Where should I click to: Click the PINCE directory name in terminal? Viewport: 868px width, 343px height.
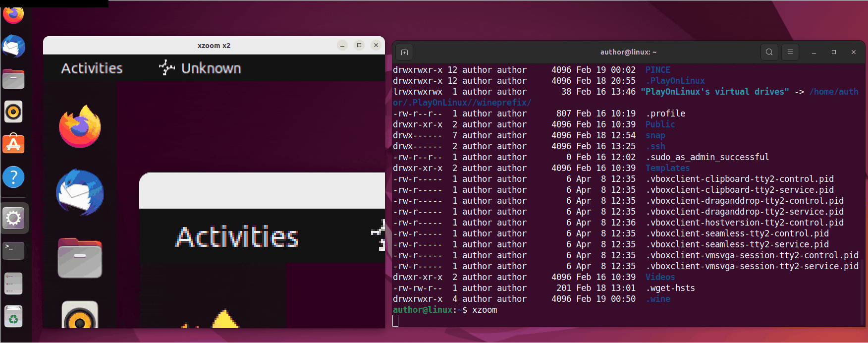[657, 70]
